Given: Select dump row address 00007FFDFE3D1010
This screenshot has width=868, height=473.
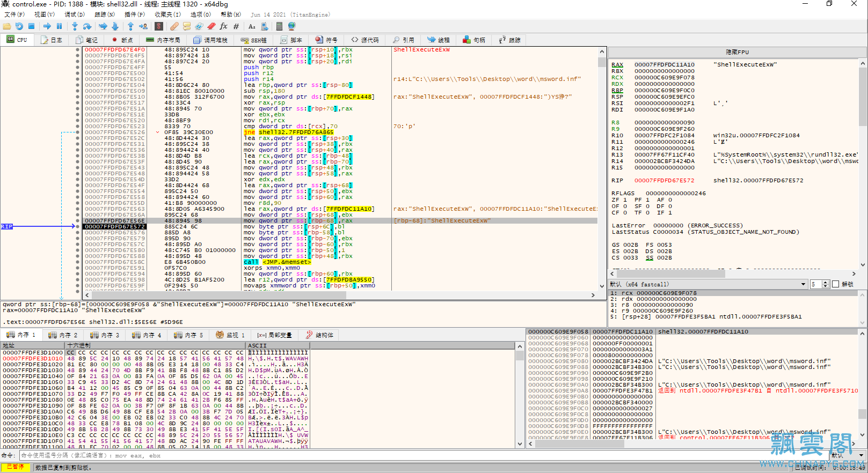Looking at the screenshot, I should click(33, 358).
